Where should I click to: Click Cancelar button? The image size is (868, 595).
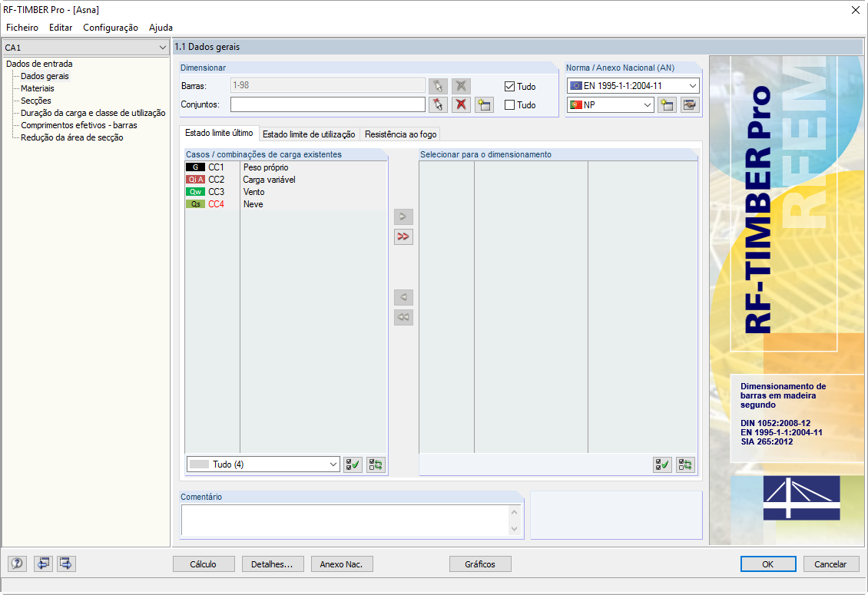click(831, 564)
